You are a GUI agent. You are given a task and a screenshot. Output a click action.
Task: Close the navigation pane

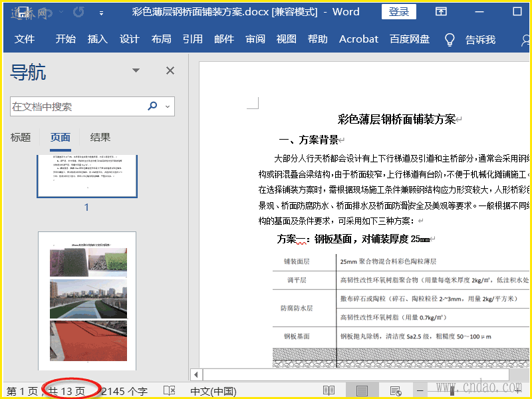[x=170, y=70]
